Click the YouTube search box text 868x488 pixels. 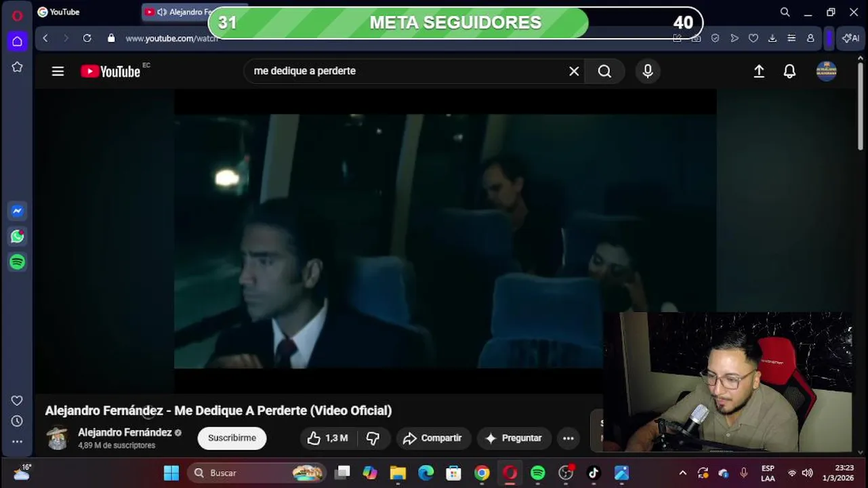coord(304,71)
